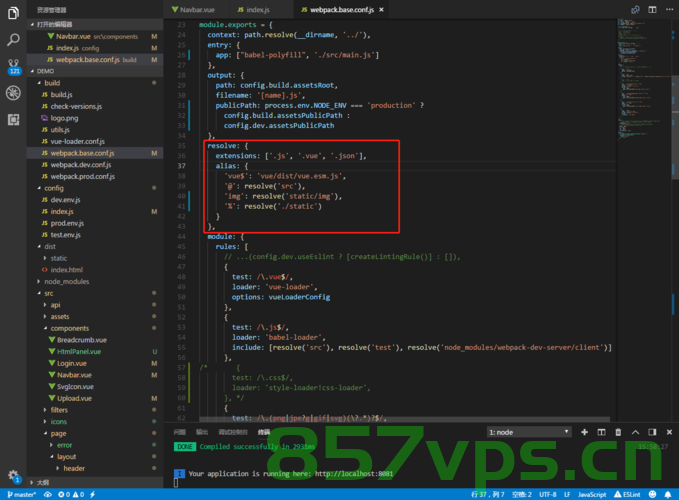This screenshot has height=500, width=679.
Task: Click the horizontal scrollbar below the code
Action: 404,419
